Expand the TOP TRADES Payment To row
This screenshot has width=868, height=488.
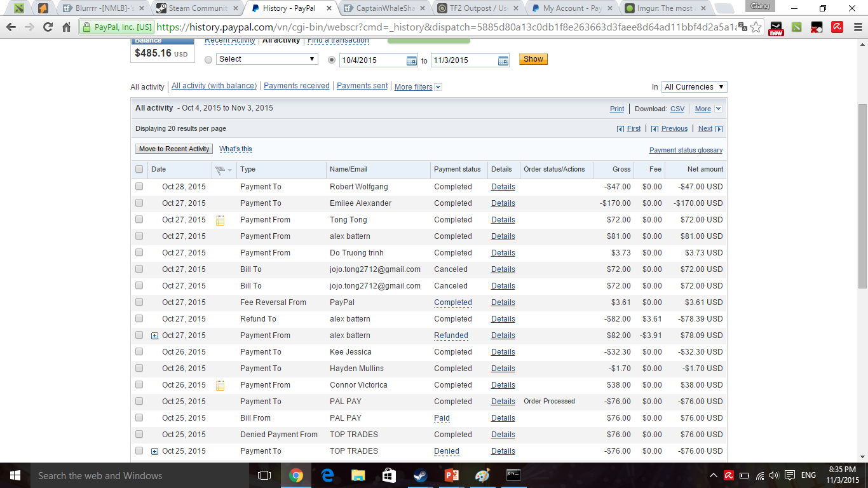click(x=154, y=452)
